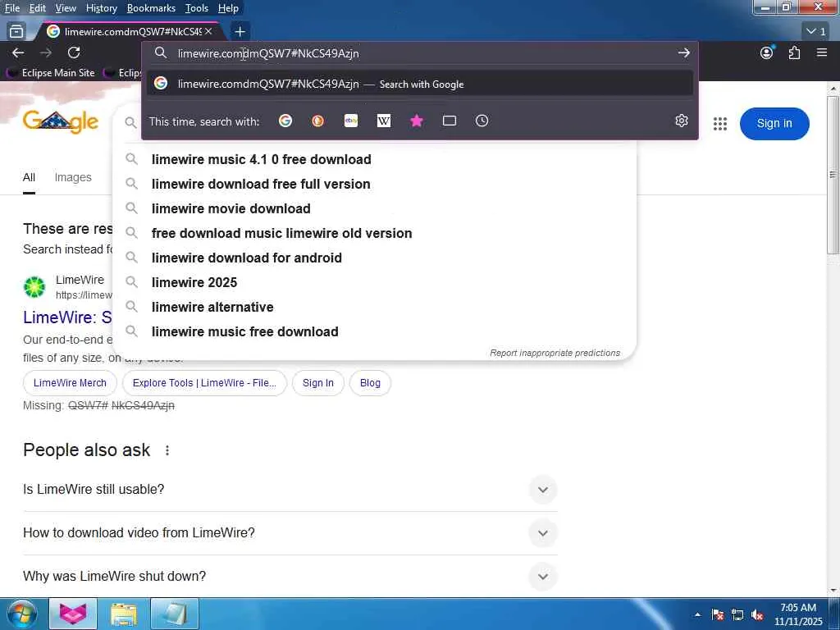Image resolution: width=840 pixels, height=630 pixels.
Task: Open the Help menu
Action: 228,8
